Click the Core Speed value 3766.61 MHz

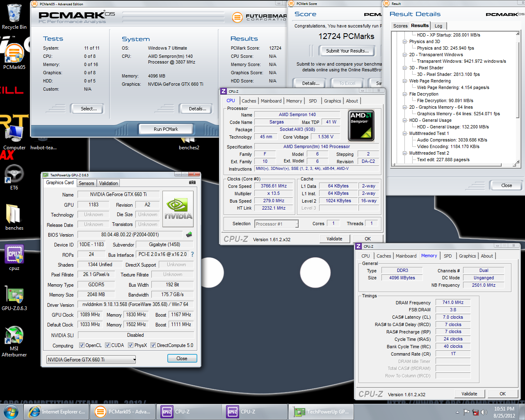[274, 186]
